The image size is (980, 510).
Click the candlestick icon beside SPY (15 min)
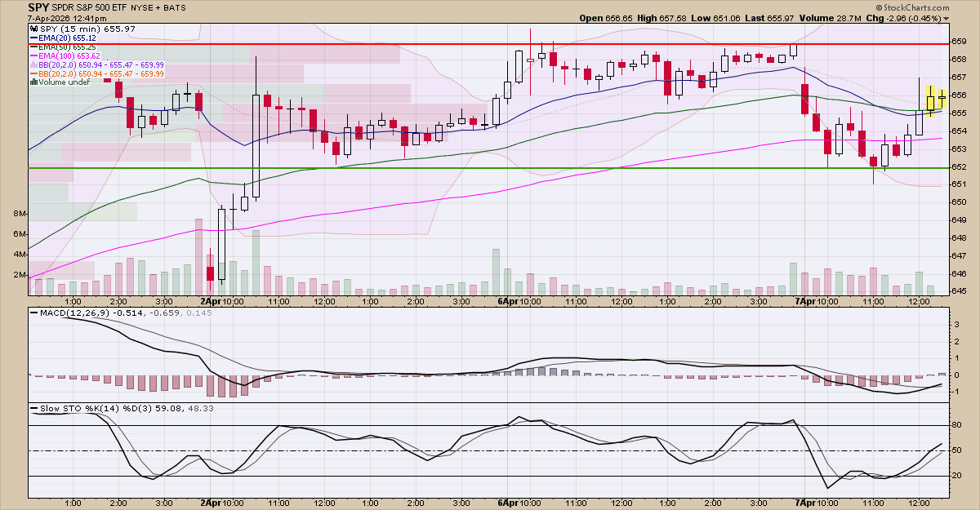pyautogui.click(x=33, y=29)
